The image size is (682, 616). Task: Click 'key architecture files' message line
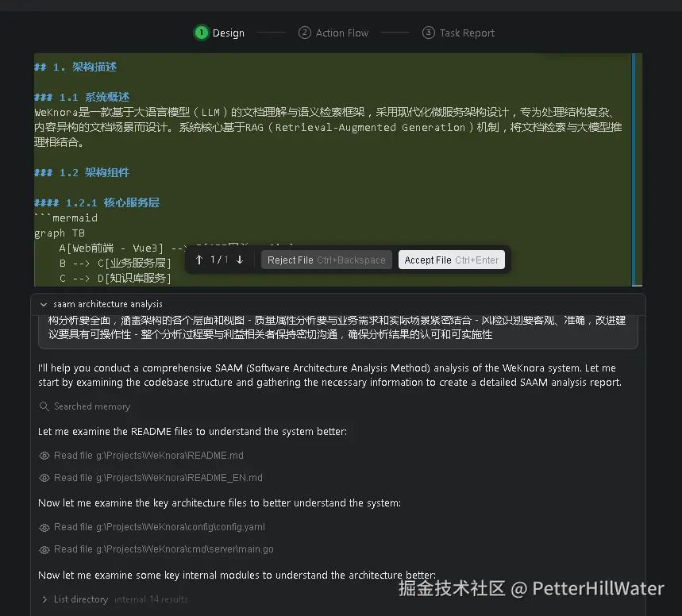coord(219,503)
